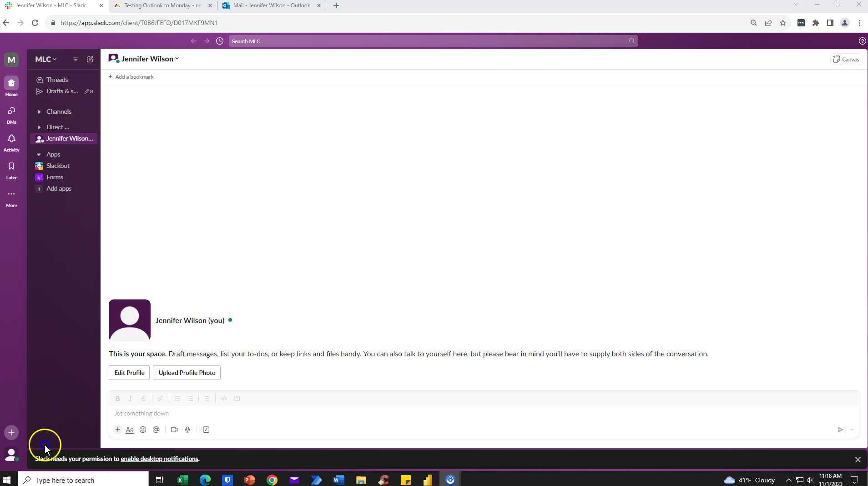Open the Threads menu item

[57, 80]
